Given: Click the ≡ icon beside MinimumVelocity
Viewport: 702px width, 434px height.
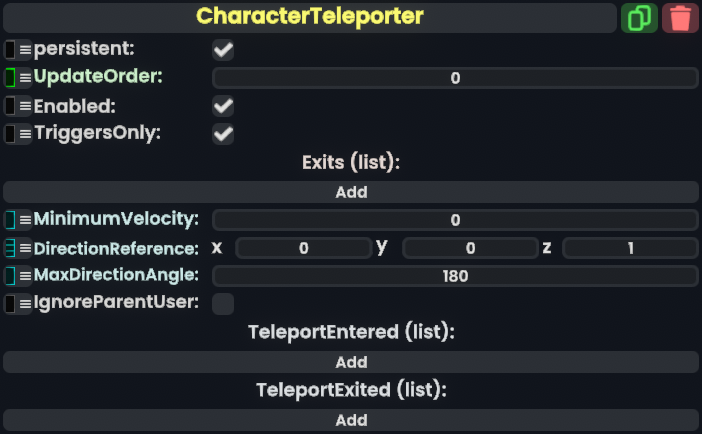Looking at the screenshot, I should tap(25, 219).
